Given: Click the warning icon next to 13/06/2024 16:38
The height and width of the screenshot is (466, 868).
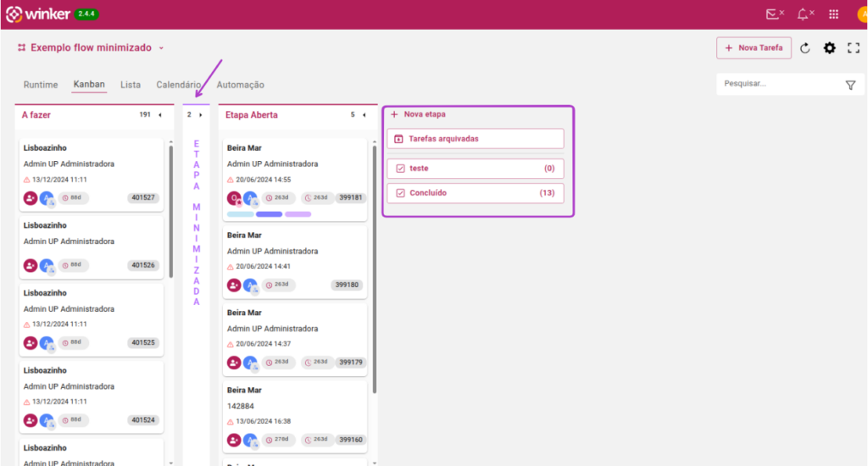Looking at the screenshot, I should coord(231,422).
